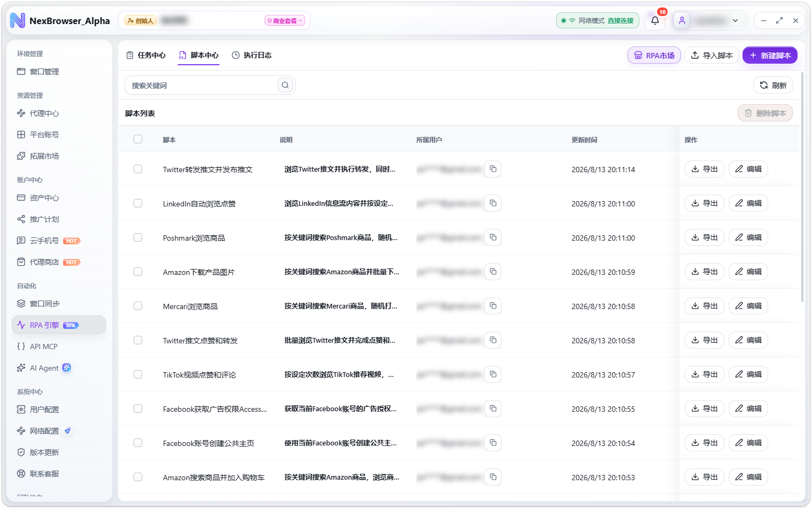Open AI Agent in the sidebar
Viewport: 812px width, 508px height.
point(59,368)
